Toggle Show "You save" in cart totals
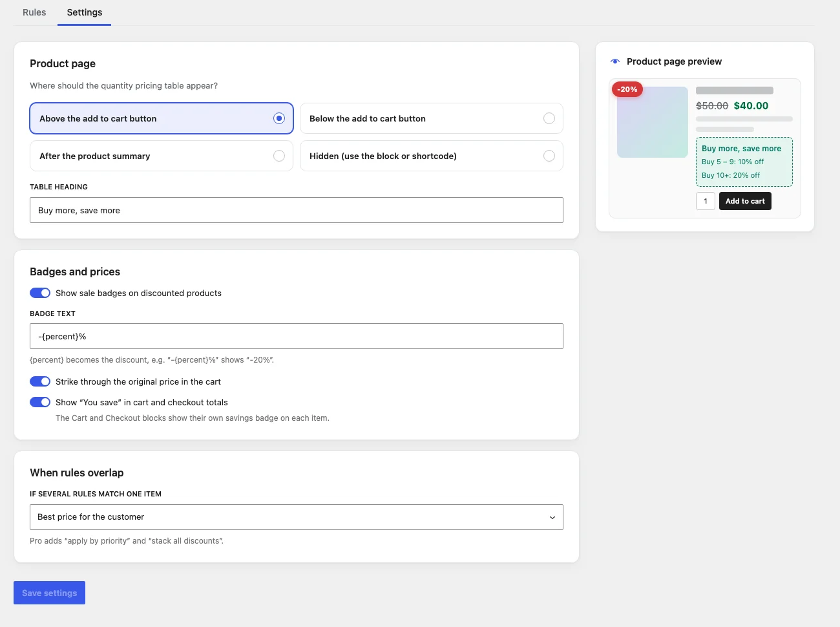The width and height of the screenshot is (840, 627). (x=40, y=402)
